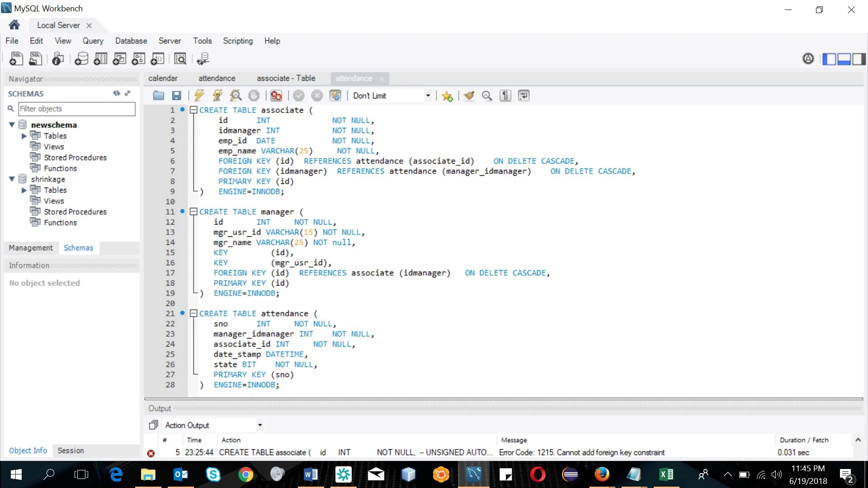868x488 pixels.
Task: Toggle invisible characters pilcrow icon
Action: (505, 95)
